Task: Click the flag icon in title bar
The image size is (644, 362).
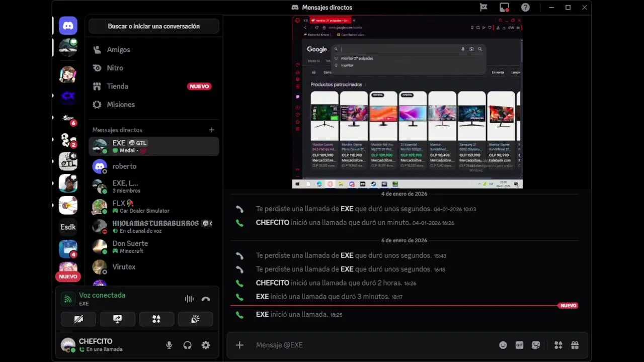Action: [x=484, y=8]
